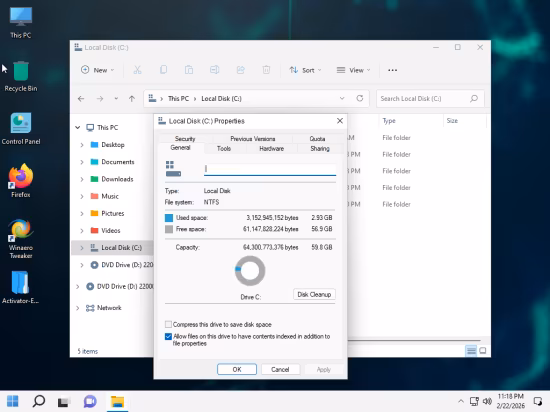Click the horizontal scrollbar in file list

414,340
